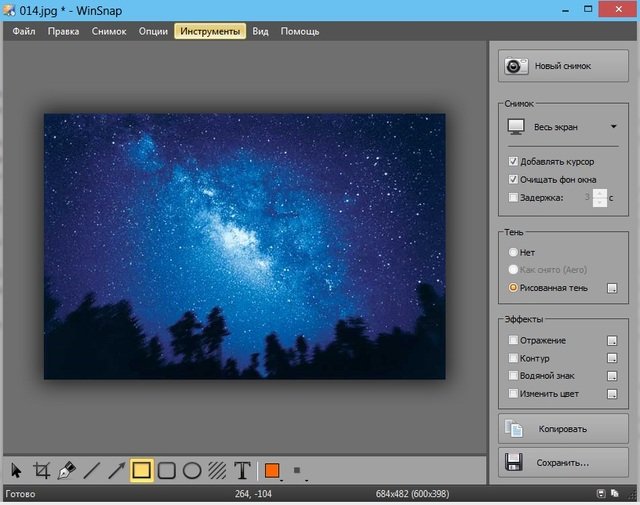640x505 pixels.
Task: Click the 'Новый снимок' button
Action: point(563,66)
